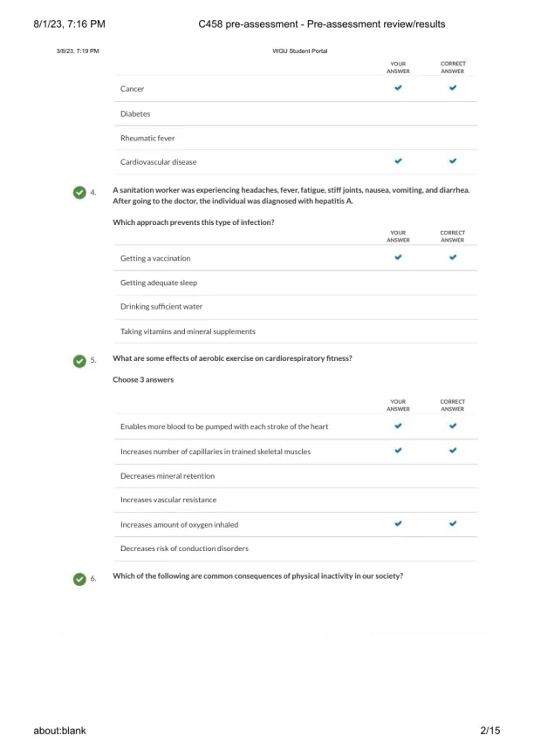Select the Rheumatic fever answer option

point(147,138)
